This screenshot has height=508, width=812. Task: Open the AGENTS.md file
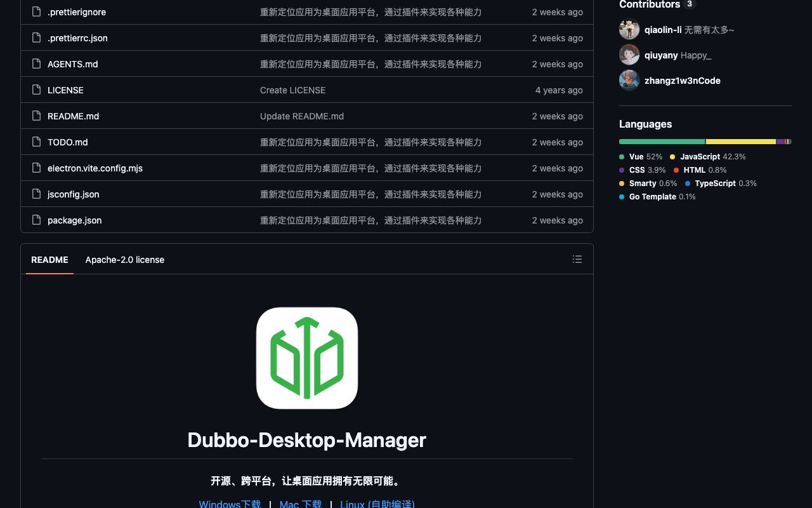[73, 64]
